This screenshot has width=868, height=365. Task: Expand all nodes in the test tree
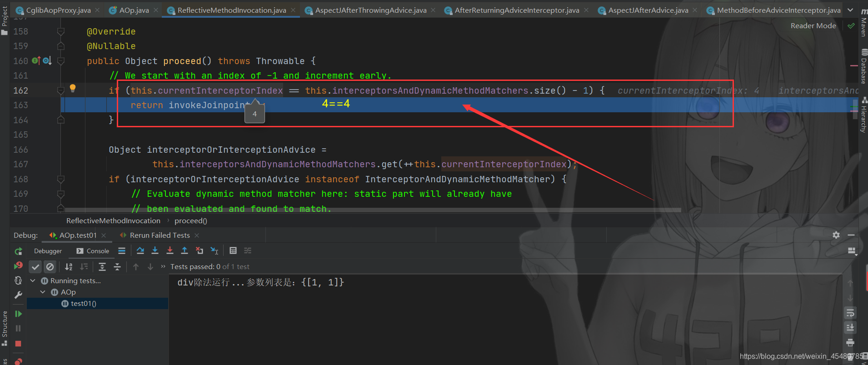tap(102, 267)
